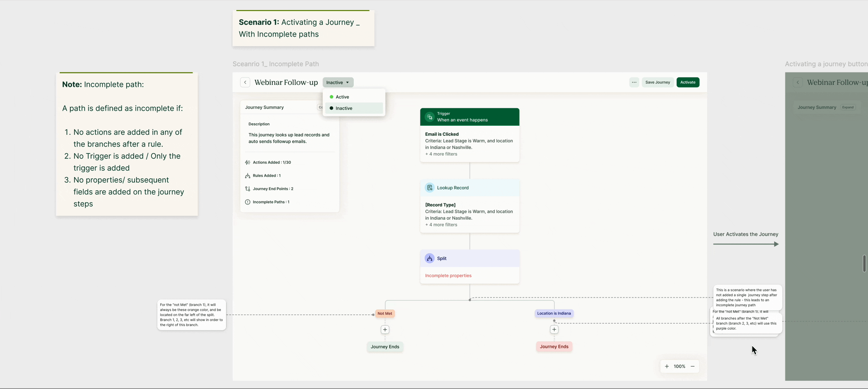
Task: Click the Save Journey button
Action: [x=657, y=82]
